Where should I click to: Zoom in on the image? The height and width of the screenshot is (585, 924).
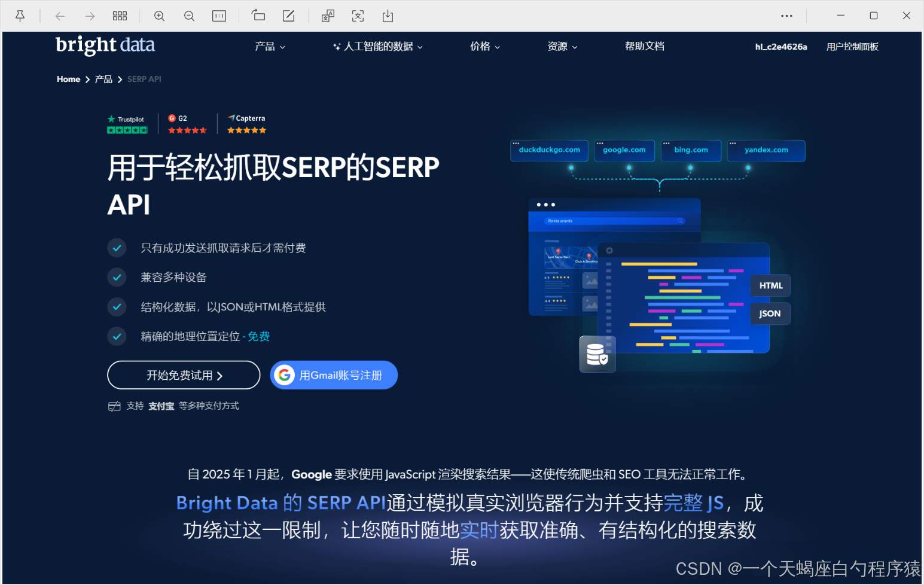pyautogui.click(x=160, y=16)
